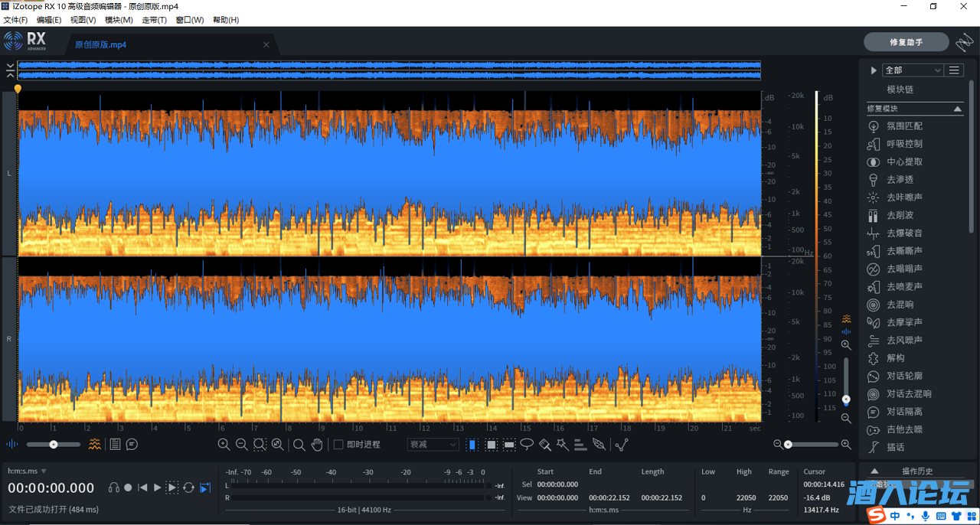Click the zoom out full icon

point(277,444)
